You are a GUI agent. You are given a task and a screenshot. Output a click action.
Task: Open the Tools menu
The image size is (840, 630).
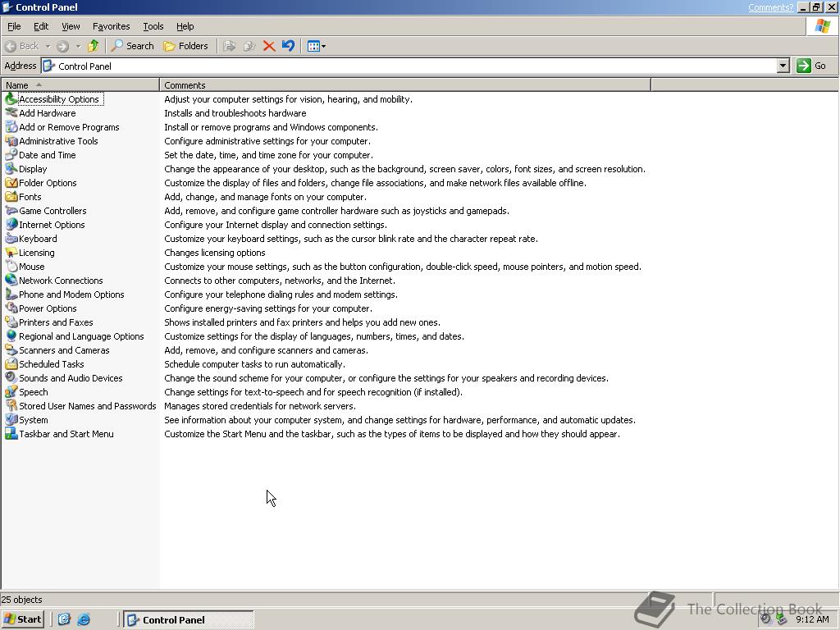[153, 26]
